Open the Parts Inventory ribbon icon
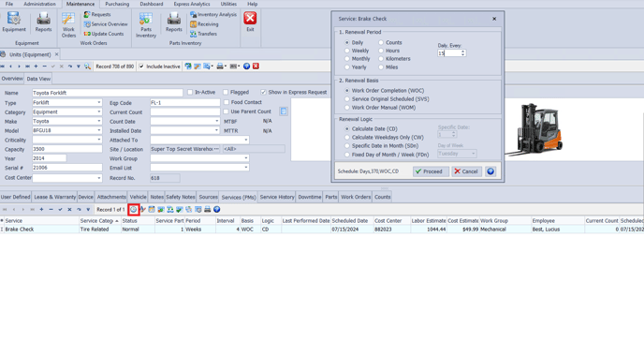 [146, 24]
